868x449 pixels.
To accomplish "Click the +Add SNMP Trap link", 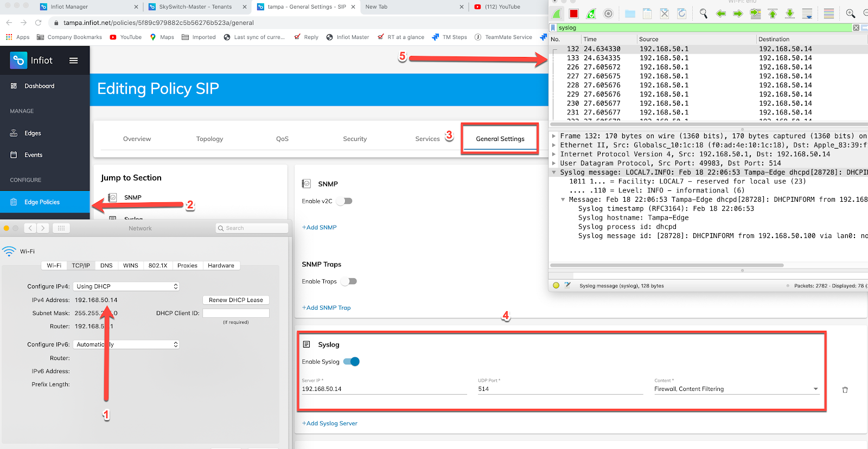I will pyautogui.click(x=327, y=307).
